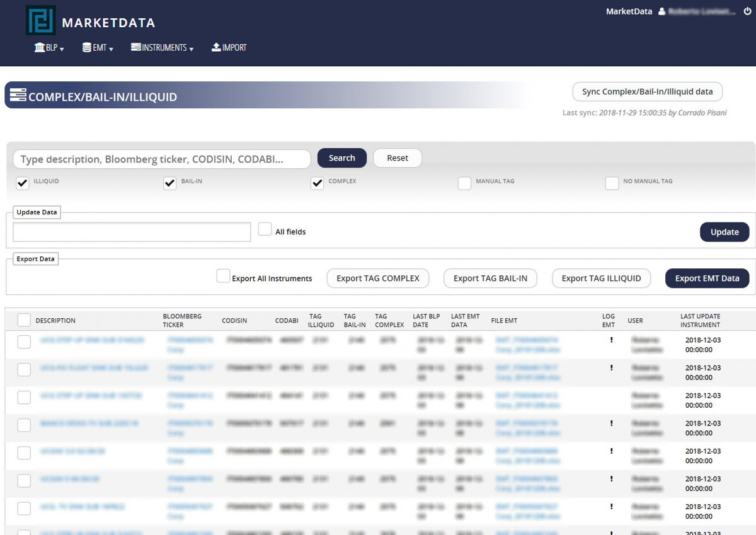
Task: Click Sync Complex/Bail-In/Illiquid data button
Action: click(x=647, y=91)
